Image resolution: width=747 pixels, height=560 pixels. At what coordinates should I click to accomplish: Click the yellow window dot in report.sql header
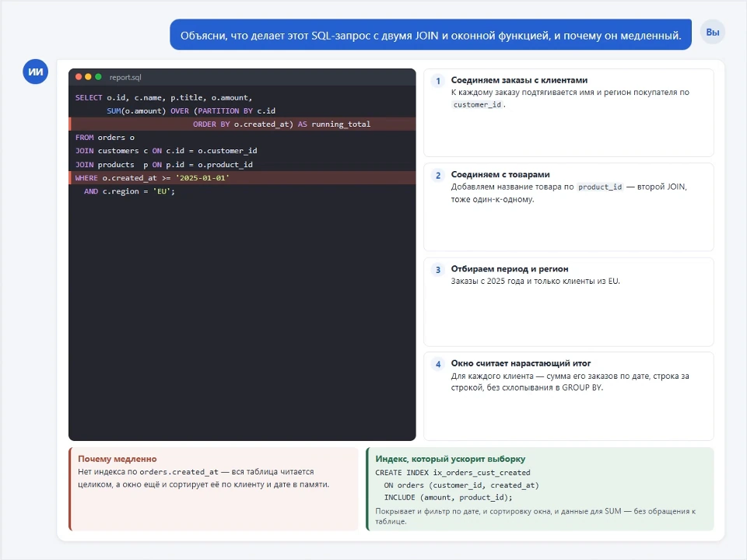pos(88,77)
